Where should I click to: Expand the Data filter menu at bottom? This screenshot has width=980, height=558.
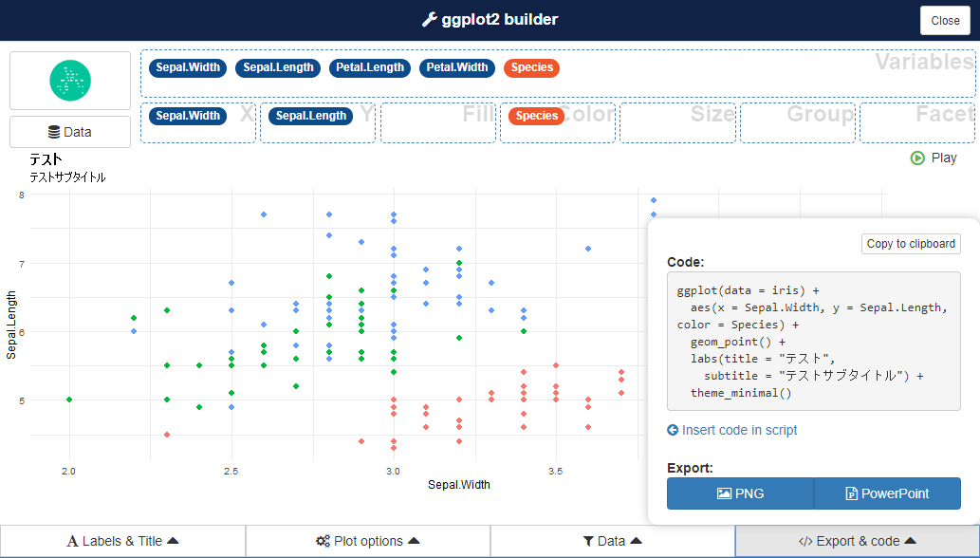pos(613,541)
